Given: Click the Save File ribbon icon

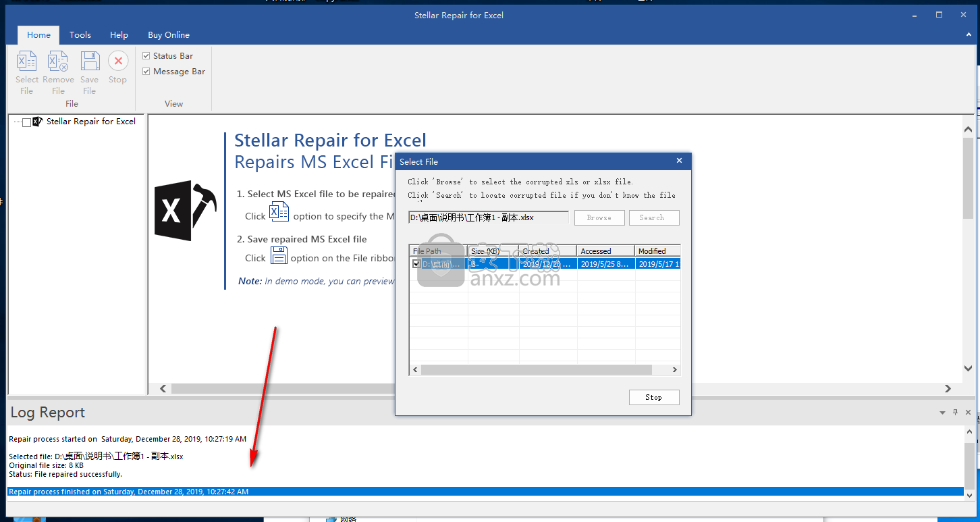Looking at the screenshot, I should tap(90, 61).
